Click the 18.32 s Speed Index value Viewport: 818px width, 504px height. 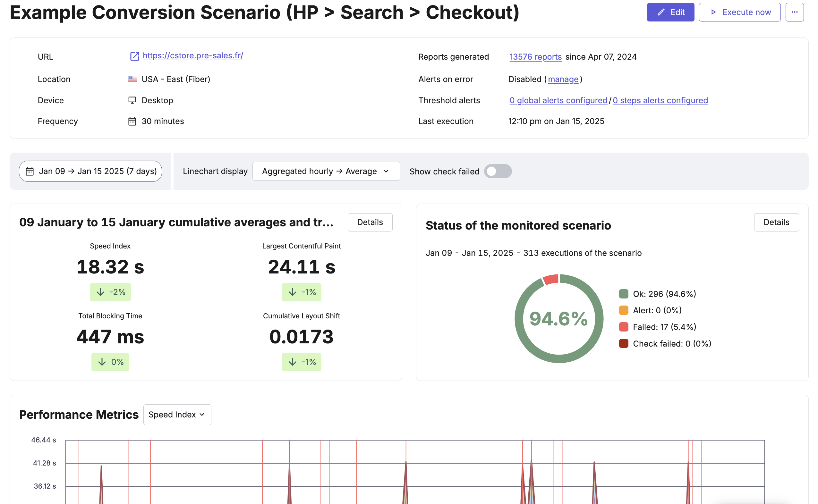[110, 267]
